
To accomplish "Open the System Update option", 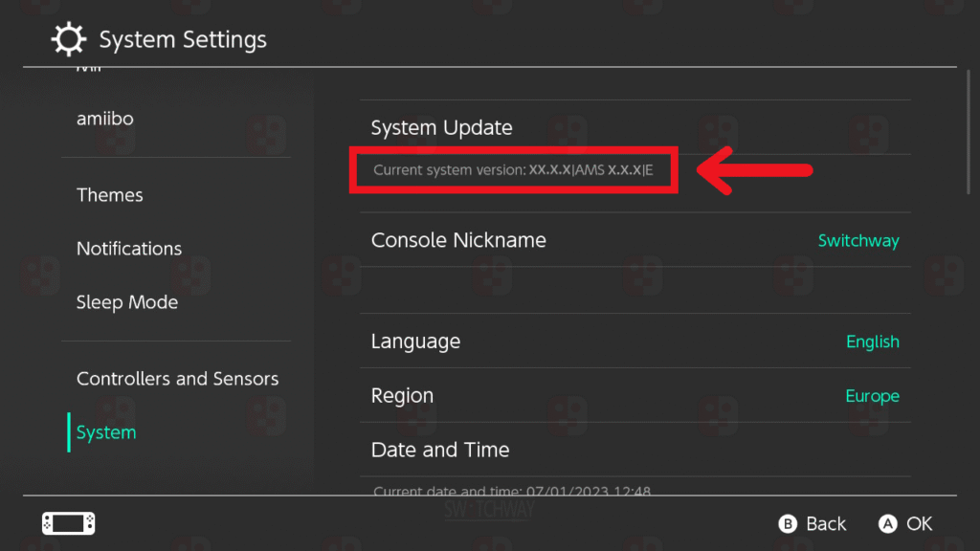I will 635,127.
